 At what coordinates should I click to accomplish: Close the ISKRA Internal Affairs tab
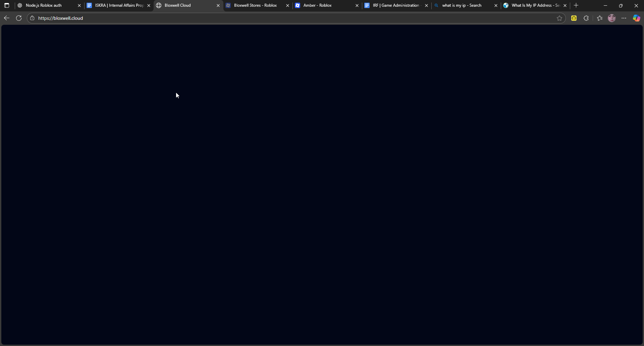[x=149, y=6]
